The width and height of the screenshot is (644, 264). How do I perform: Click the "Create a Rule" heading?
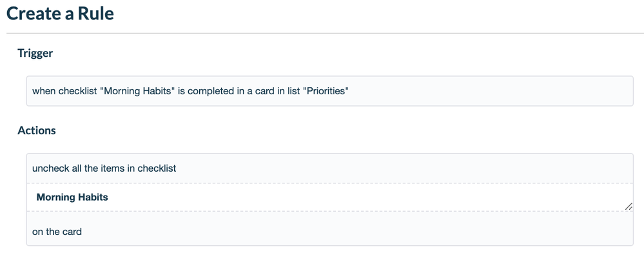pyautogui.click(x=60, y=14)
